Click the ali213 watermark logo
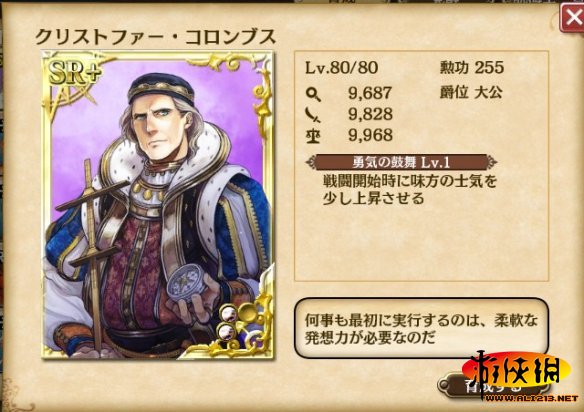Screen dimensions: 584x412 point(518,376)
